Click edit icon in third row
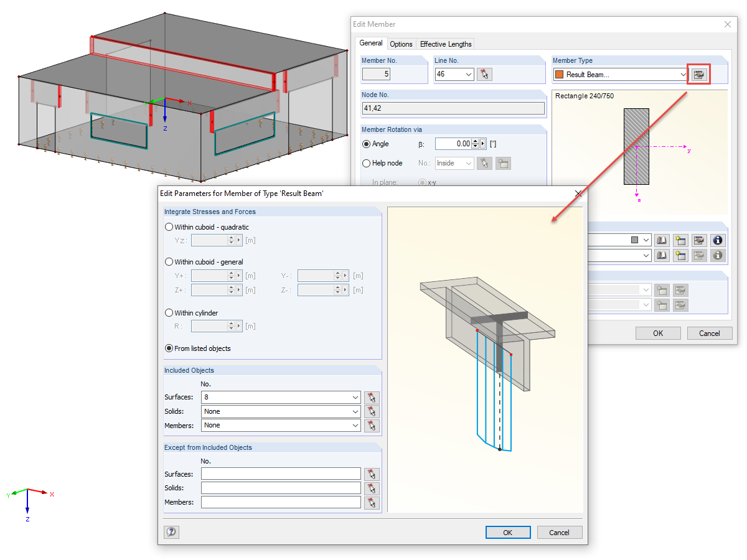Viewport: 747px width, 560px height. tap(680, 289)
